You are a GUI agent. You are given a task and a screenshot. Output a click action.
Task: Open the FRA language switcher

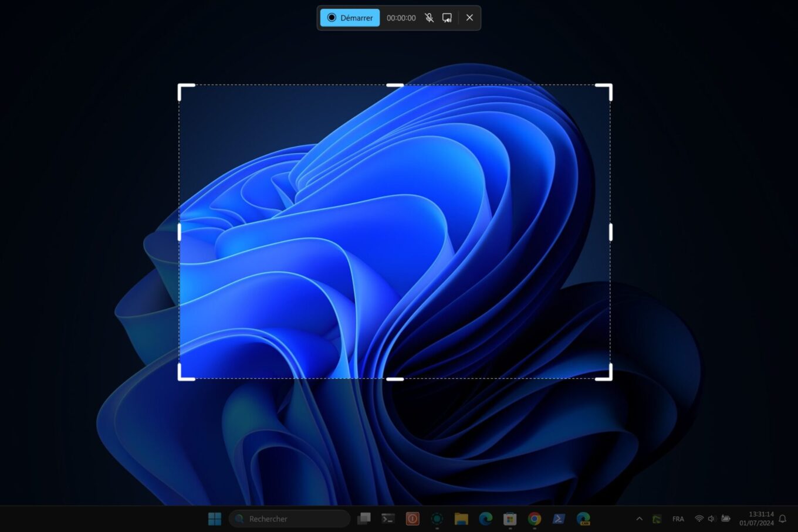tap(678, 519)
